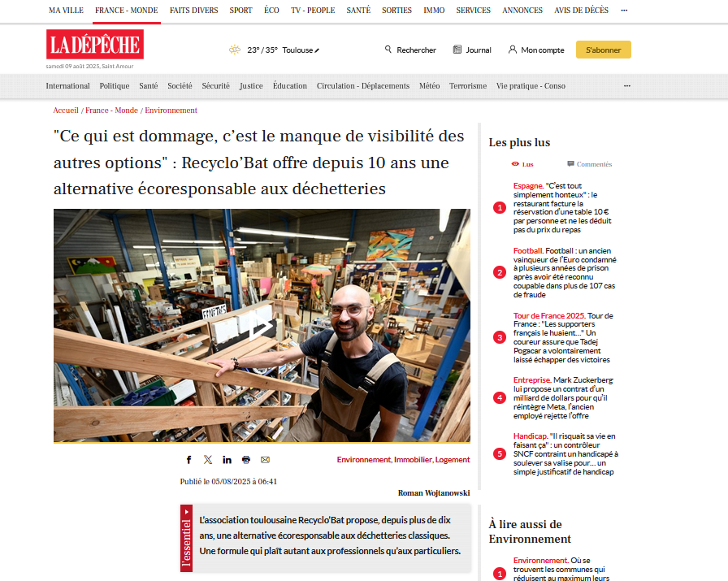Open search with magnifying glass icon

click(x=388, y=50)
